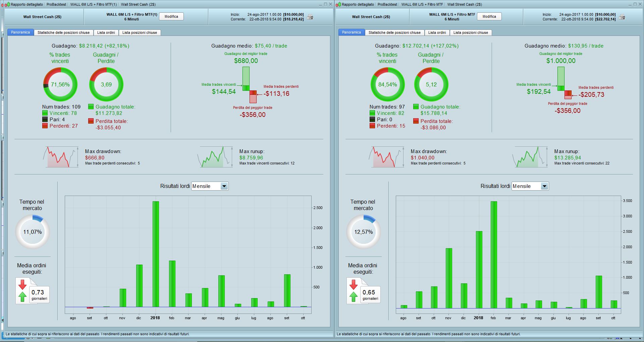Image resolution: width=644 pixels, height=342 pixels.
Task: Click 'Guadagno: $12.702,14 (+127,02%)' text
Action: click(417, 46)
